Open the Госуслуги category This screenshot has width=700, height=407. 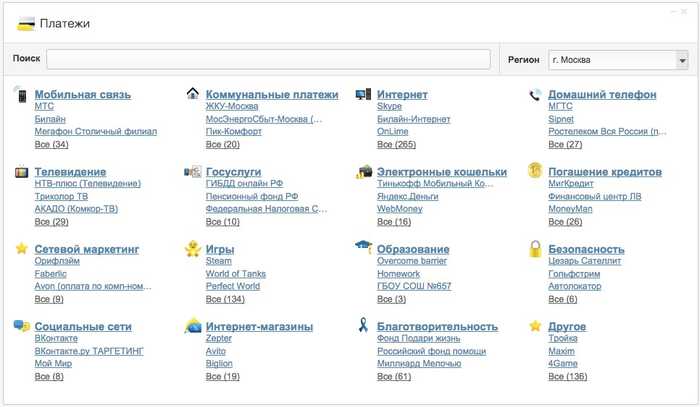point(233,172)
